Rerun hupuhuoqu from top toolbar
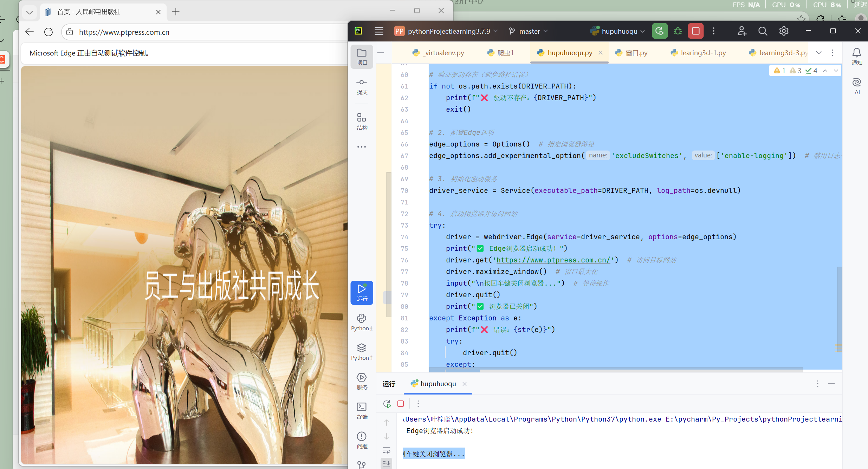This screenshot has height=469, width=868. [x=660, y=31]
